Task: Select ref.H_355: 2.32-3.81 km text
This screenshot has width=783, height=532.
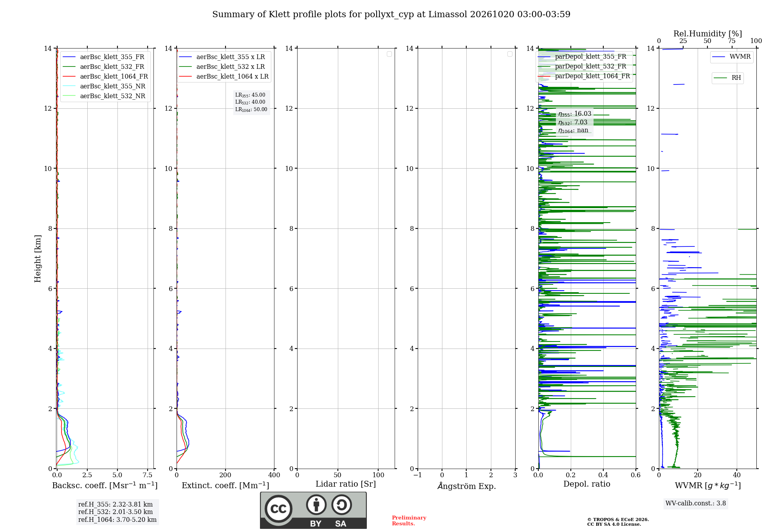Action: coord(115,505)
